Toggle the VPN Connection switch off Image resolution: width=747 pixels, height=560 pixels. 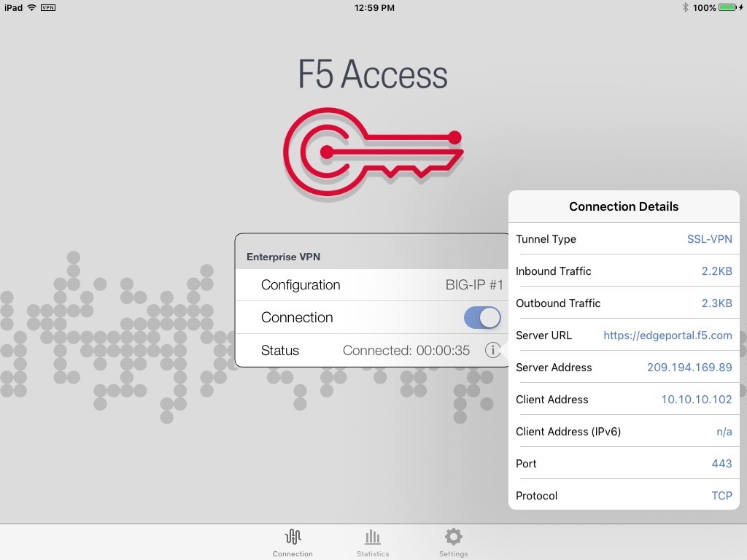click(x=482, y=318)
